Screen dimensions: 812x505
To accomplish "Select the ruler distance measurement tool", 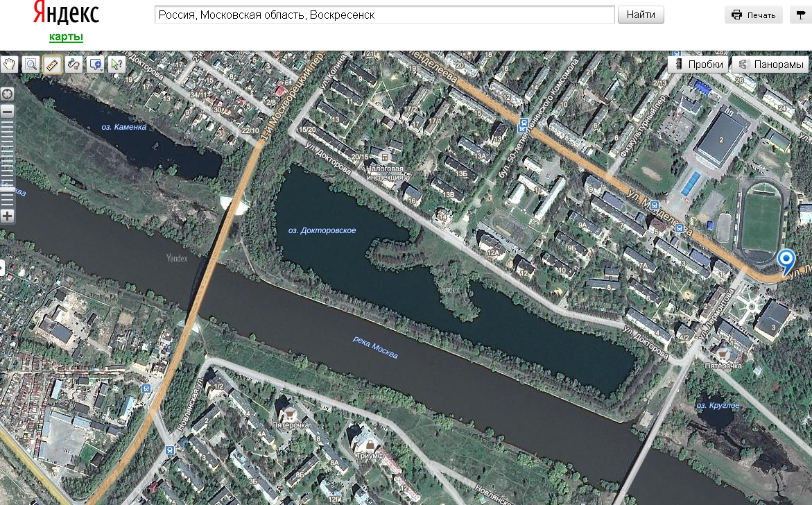I will 52,65.
